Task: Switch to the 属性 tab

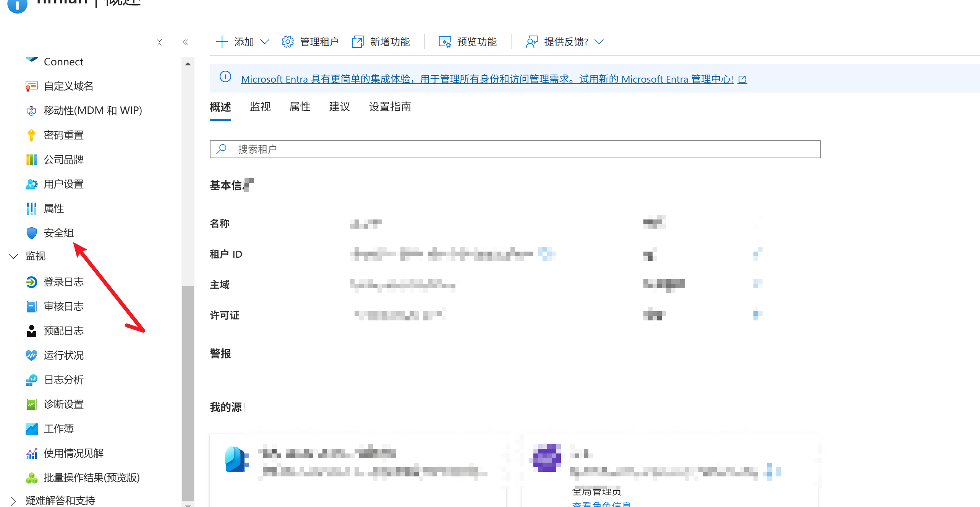Action: [300, 107]
